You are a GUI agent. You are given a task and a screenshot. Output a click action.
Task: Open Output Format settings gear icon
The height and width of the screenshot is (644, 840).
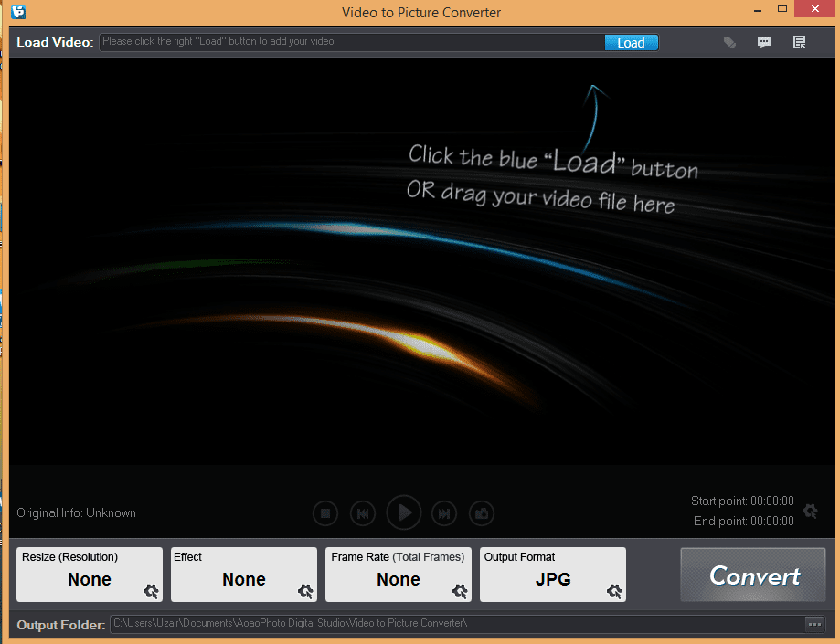tap(613, 593)
